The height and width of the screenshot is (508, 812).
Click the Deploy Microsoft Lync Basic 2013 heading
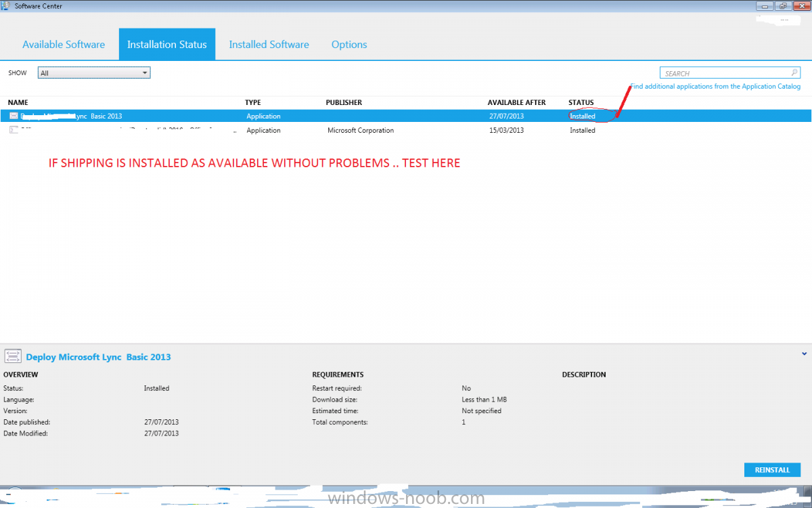coord(98,357)
